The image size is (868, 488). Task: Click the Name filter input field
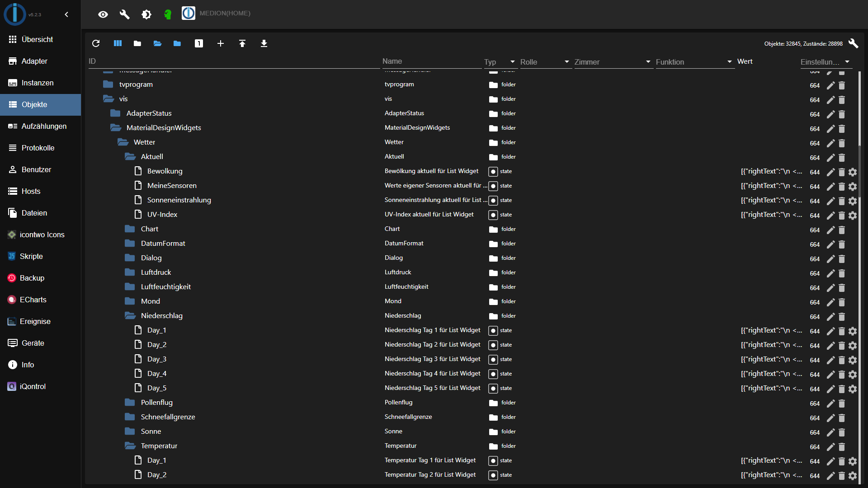tap(432, 61)
